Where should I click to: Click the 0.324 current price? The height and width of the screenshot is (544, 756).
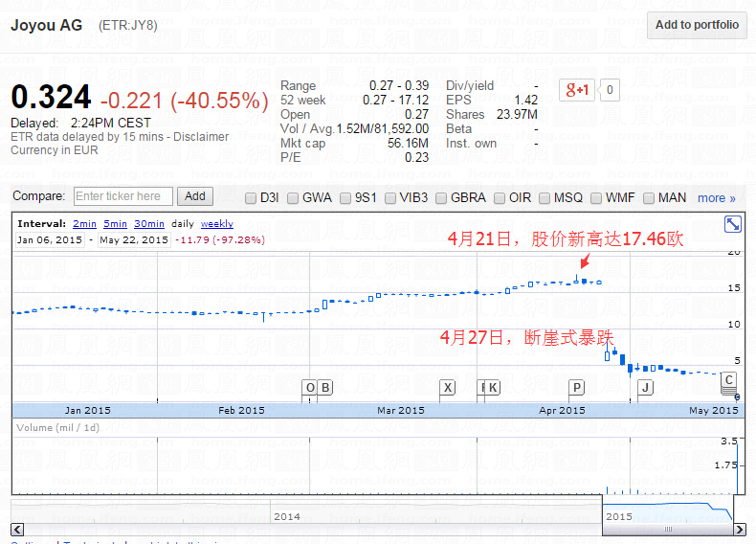[51, 97]
